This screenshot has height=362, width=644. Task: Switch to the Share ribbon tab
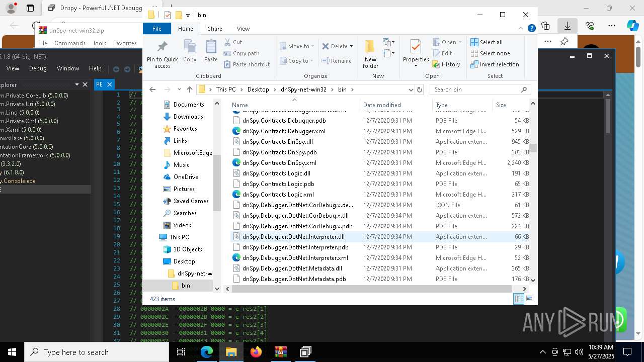215,29
